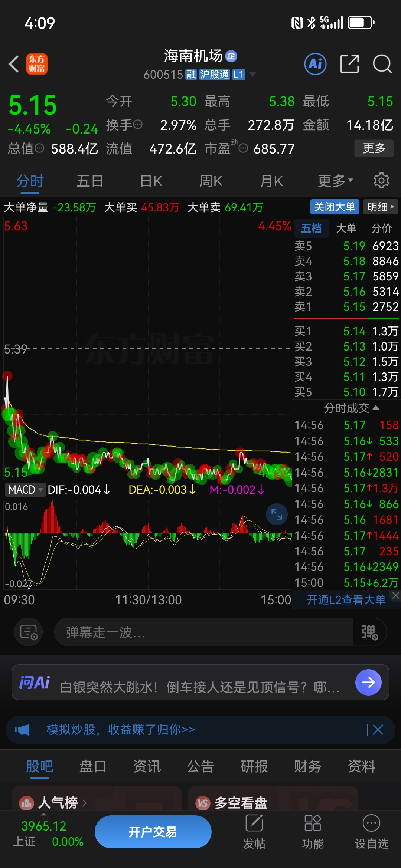Select the 大单 side tab
The width and height of the screenshot is (401, 868).
coord(346,228)
